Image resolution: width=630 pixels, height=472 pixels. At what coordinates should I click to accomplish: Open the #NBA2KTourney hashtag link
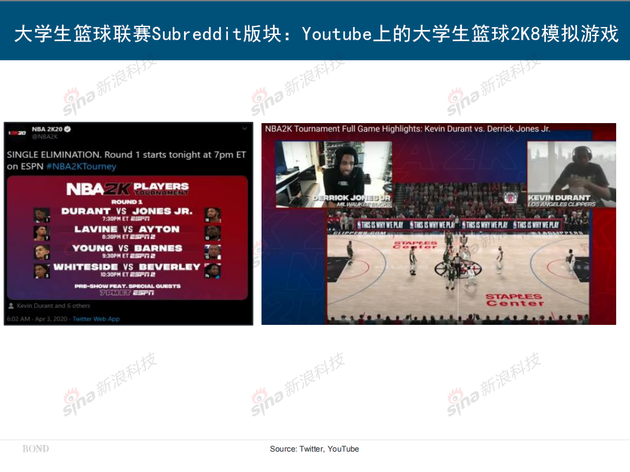[82, 166]
